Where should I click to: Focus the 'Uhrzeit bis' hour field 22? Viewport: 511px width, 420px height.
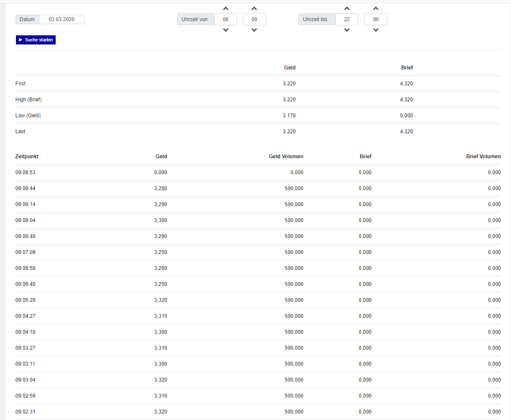(347, 19)
